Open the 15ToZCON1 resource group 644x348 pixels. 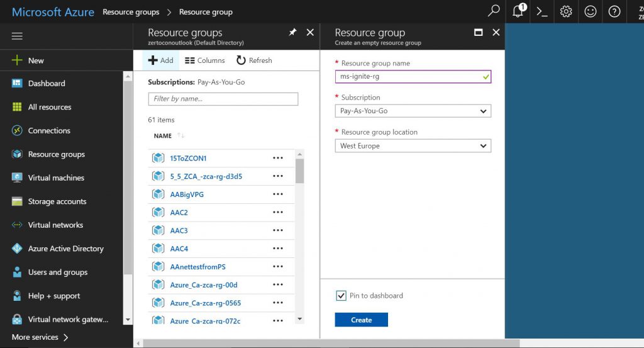point(188,158)
